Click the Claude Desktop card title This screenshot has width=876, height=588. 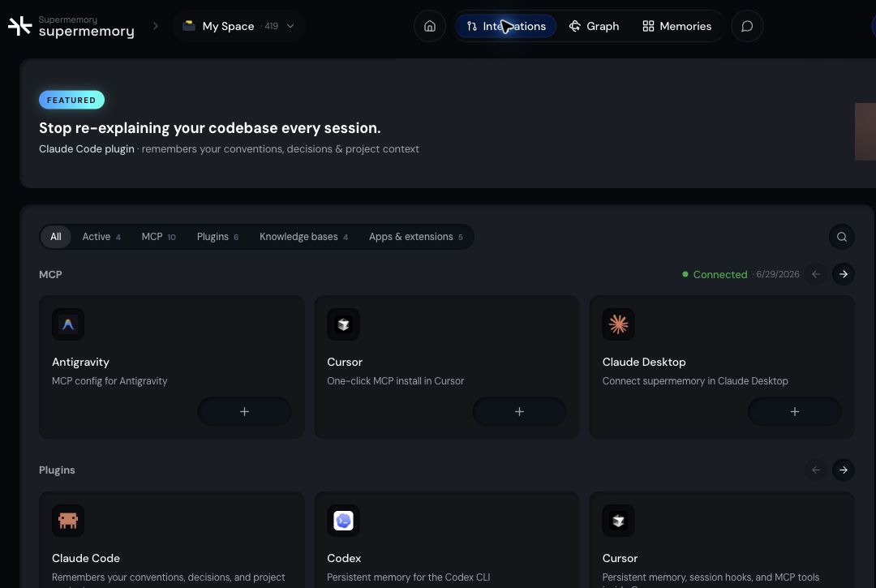click(x=643, y=362)
